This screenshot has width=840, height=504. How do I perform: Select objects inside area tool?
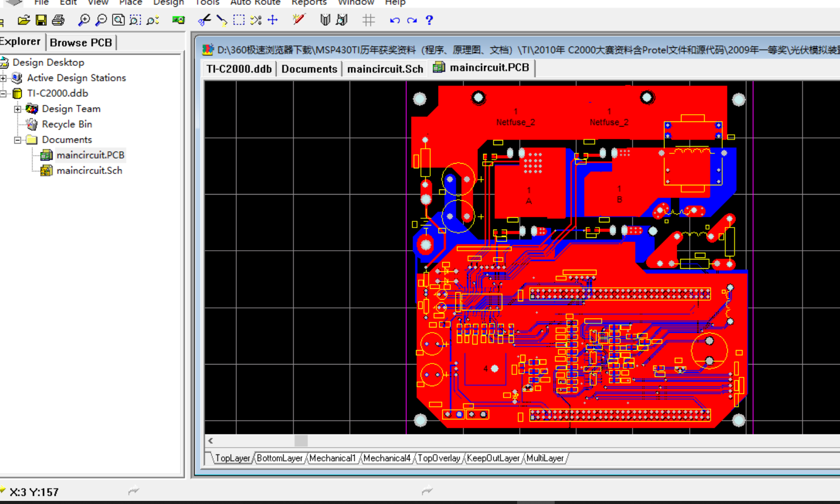point(239,20)
